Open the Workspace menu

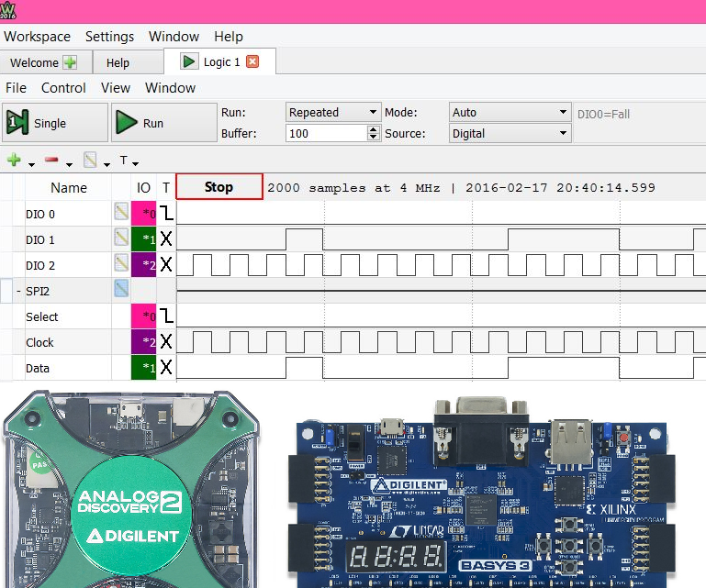37,37
